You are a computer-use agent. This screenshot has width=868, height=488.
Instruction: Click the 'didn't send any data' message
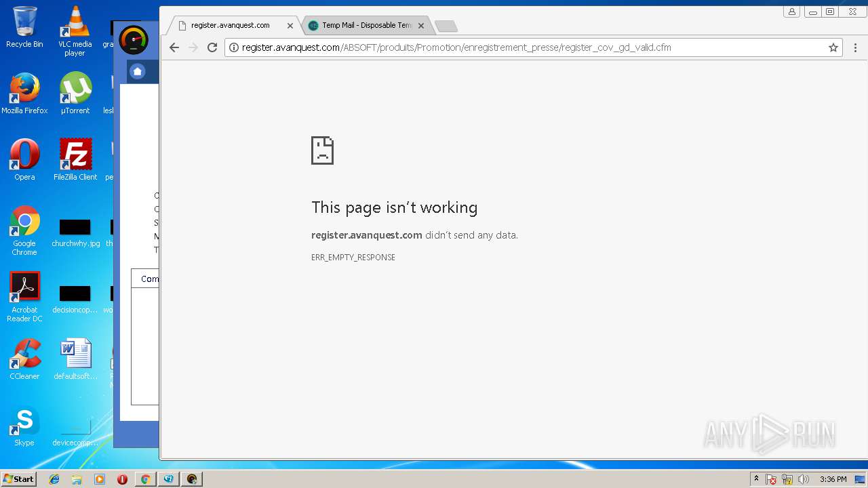pyautogui.click(x=471, y=235)
